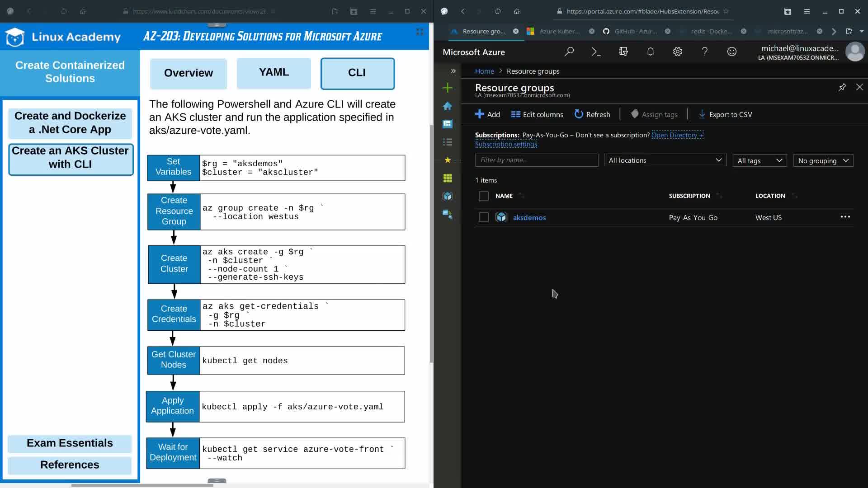Click the Exam Essentials button
The width and height of the screenshot is (868, 488).
70,443
